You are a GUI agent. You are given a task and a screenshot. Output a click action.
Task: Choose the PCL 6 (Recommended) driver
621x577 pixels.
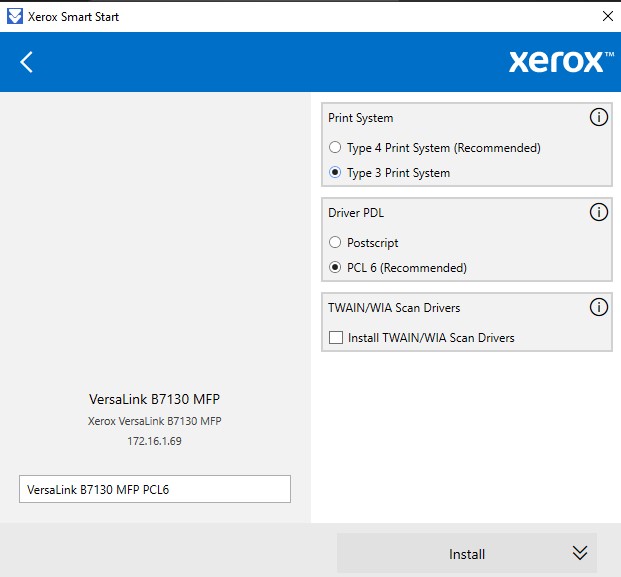(335, 267)
